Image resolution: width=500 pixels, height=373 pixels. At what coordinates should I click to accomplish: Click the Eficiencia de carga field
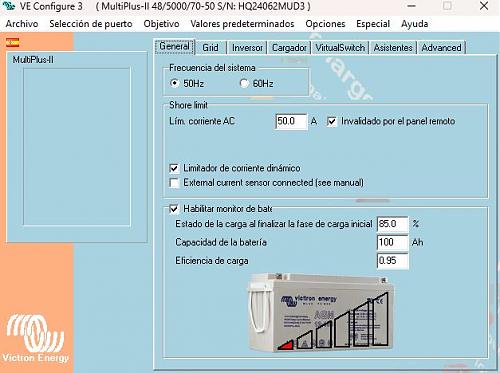pos(393,261)
